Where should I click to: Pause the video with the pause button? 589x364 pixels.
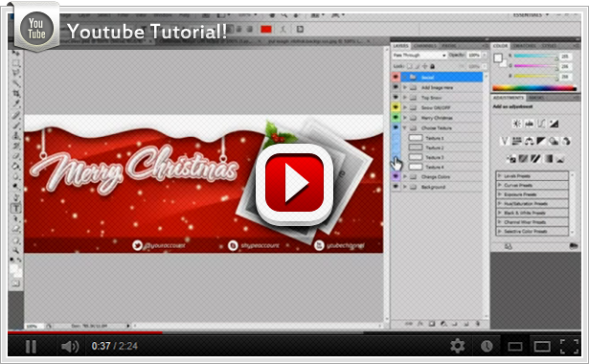pos(31,346)
